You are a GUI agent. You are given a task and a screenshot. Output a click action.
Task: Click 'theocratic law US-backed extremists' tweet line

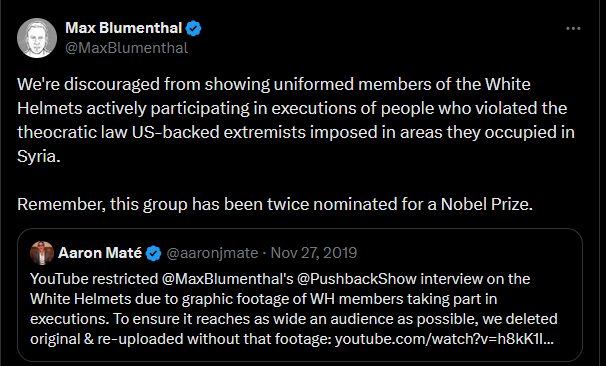[x=162, y=132]
